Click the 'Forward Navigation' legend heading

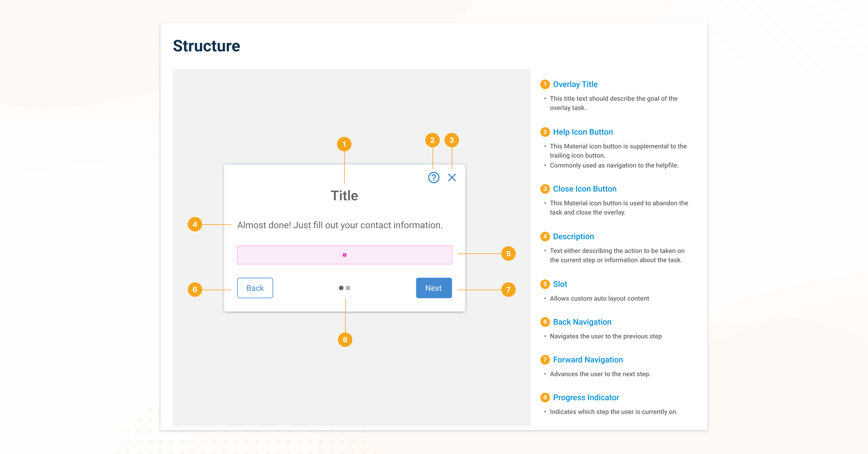tap(588, 359)
